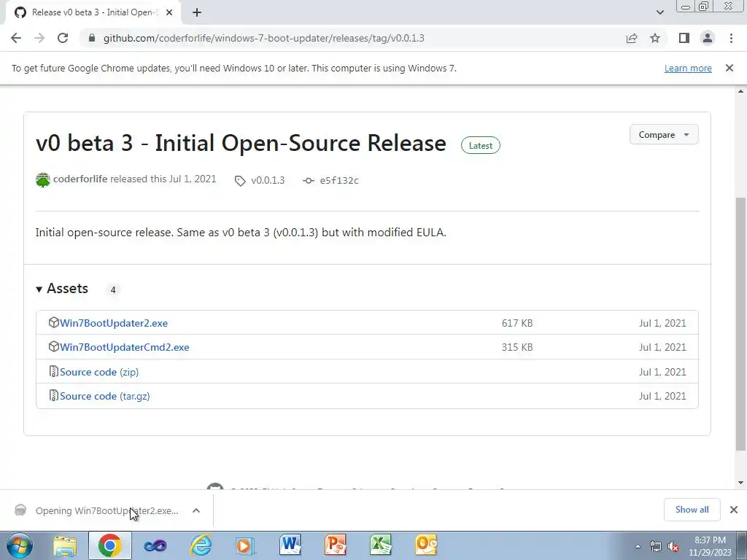Image resolution: width=747 pixels, height=560 pixels.
Task: Click scrollbar down arrow
Action: click(740, 483)
